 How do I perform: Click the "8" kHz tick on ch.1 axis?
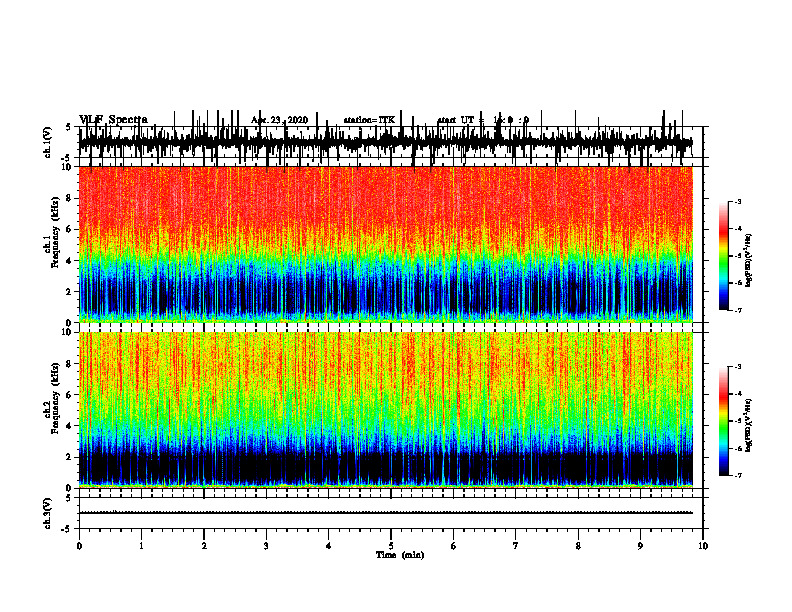pyautogui.click(x=70, y=198)
